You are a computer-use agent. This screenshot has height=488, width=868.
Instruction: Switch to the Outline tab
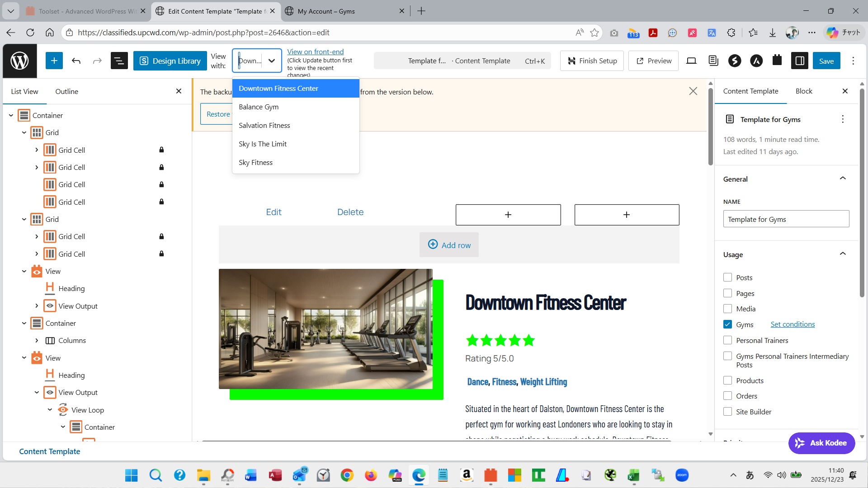tap(66, 91)
